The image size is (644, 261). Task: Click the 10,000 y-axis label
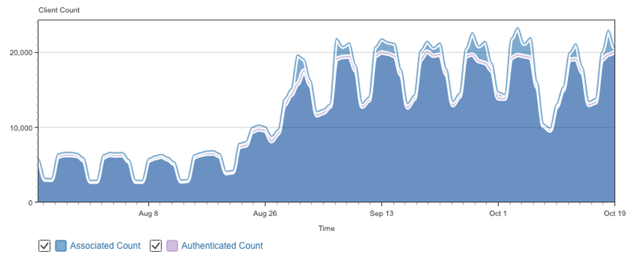click(x=21, y=128)
